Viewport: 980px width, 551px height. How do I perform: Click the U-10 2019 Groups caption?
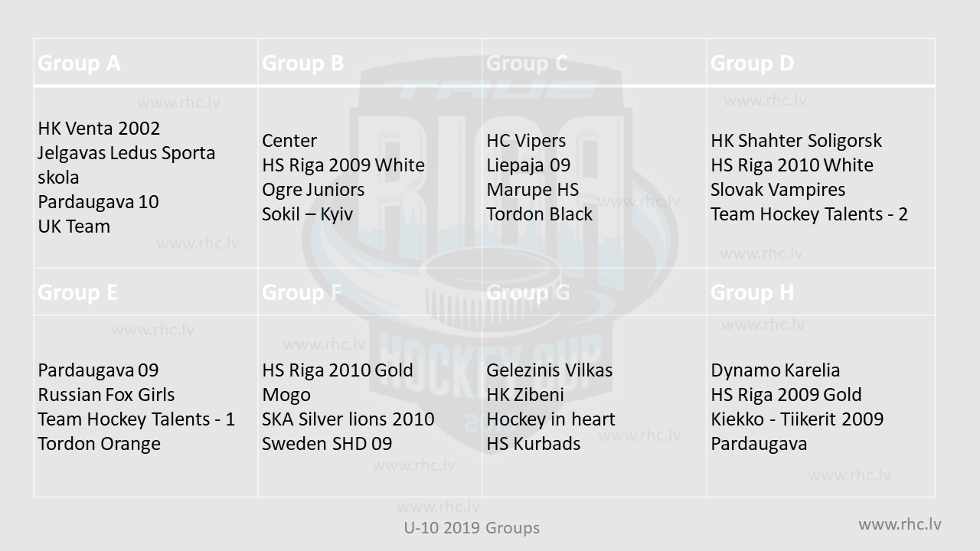click(x=472, y=528)
